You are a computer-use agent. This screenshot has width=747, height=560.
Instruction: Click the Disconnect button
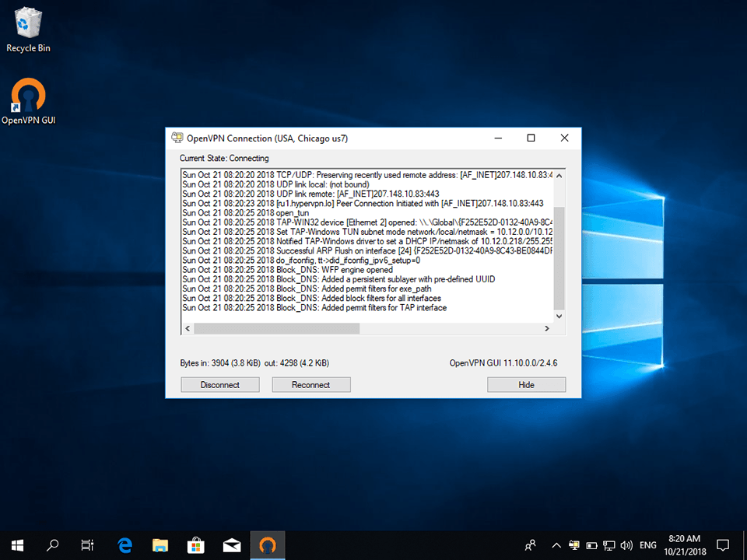220,385
